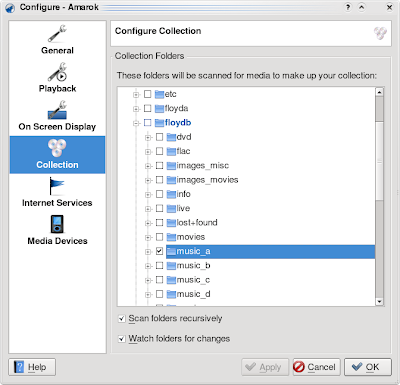Click the lost+found folder icon
The image size is (400, 385).
[x=171, y=223]
